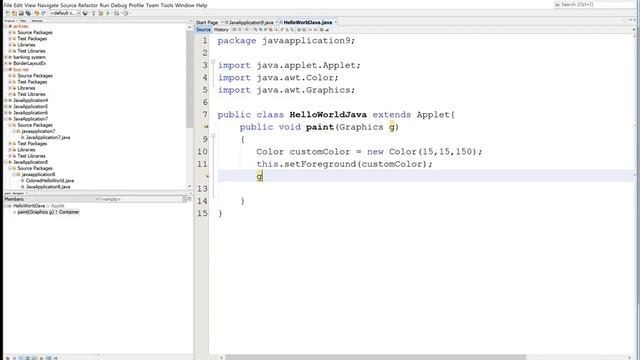This screenshot has width=640, height=360.
Task: Click the code line 'package javaapplication9;'
Action: (x=286, y=41)
